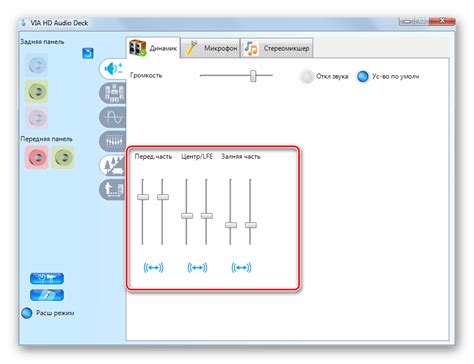Open the equalizer side tab
The height and width of the screenshot is (364, 474).
113,141
